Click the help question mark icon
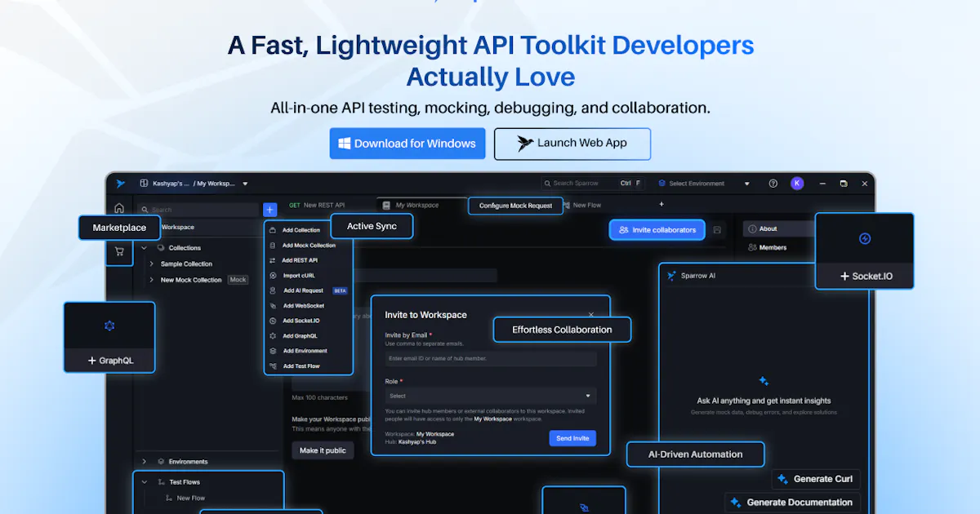This screenshot has width=980, height=514. [x=773, y=184]
